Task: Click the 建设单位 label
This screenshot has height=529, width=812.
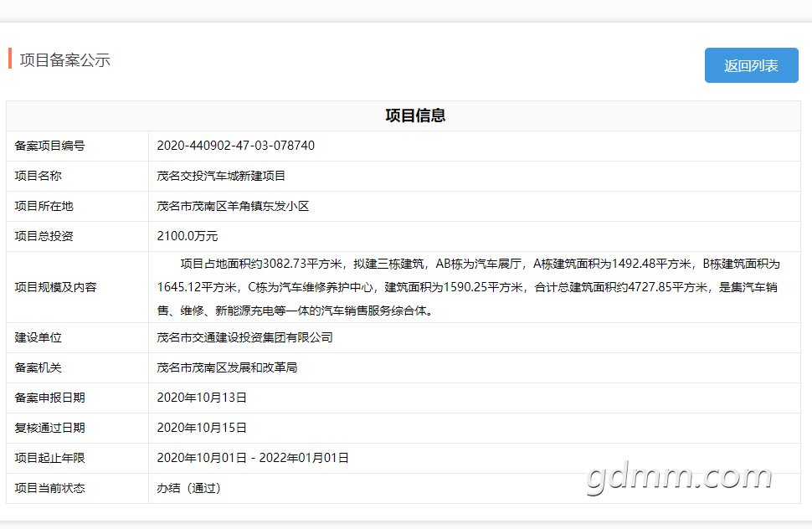Action: tap(39, 337)
